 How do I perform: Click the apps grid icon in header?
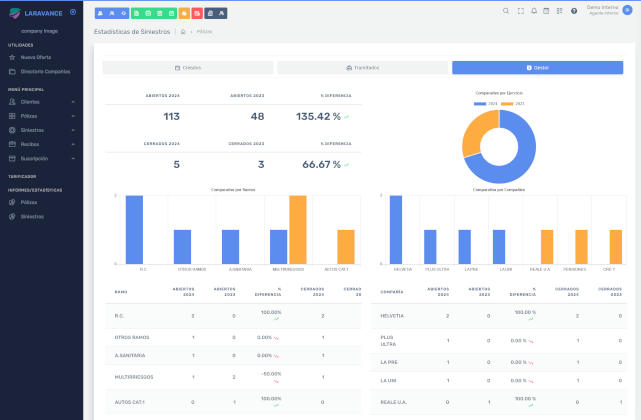coord(560,10)
